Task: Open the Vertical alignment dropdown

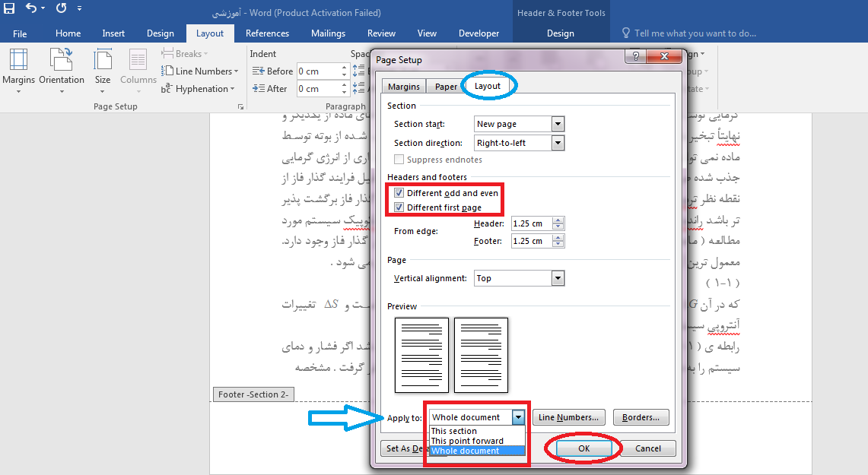Action: (x=558, y=278)
